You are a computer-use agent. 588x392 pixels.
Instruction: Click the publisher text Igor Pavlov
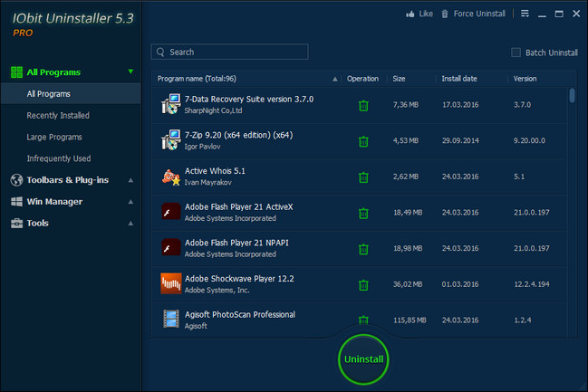(x=202, y=147)
